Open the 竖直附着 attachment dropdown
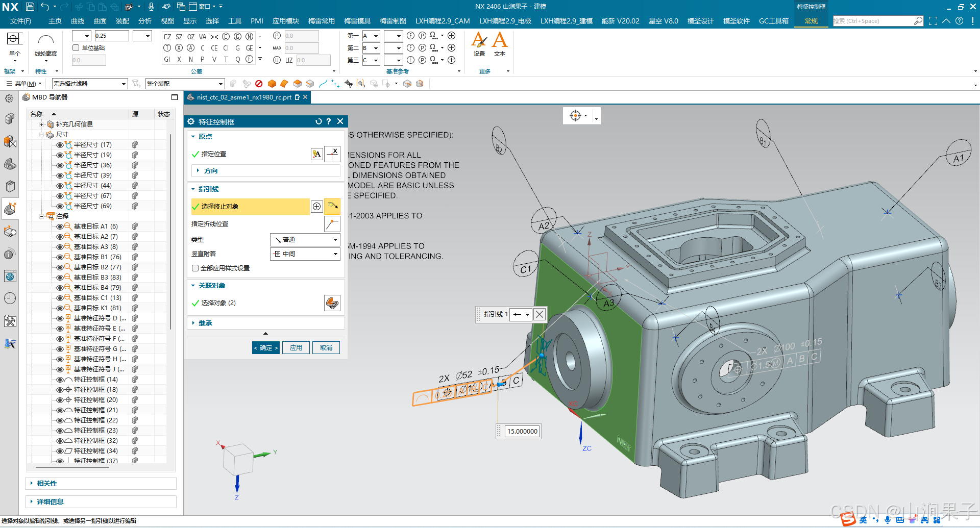Screen dimensions: 980x528 point(305,254)
